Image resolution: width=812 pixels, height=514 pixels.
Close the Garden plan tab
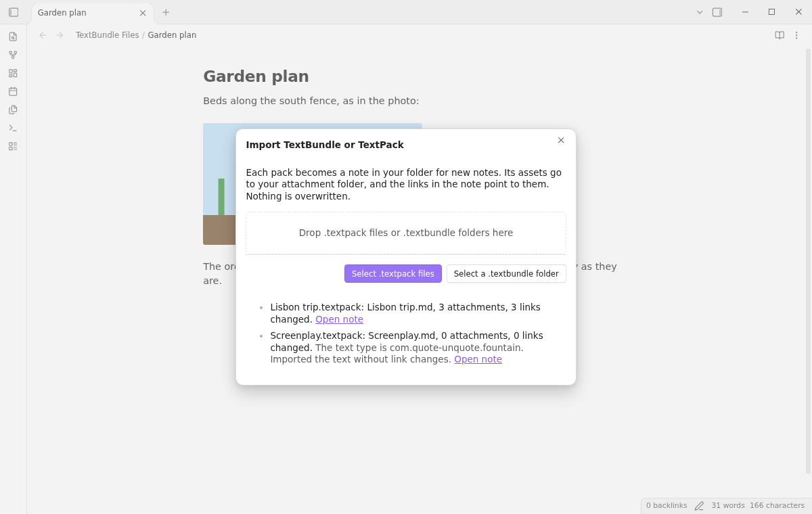click(x=143, y=13)
